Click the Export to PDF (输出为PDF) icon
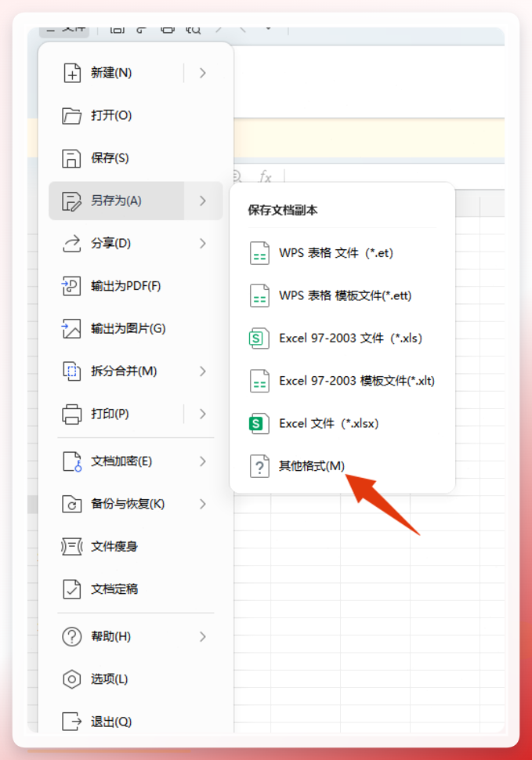Screen dimensions: 532x760 71,286
